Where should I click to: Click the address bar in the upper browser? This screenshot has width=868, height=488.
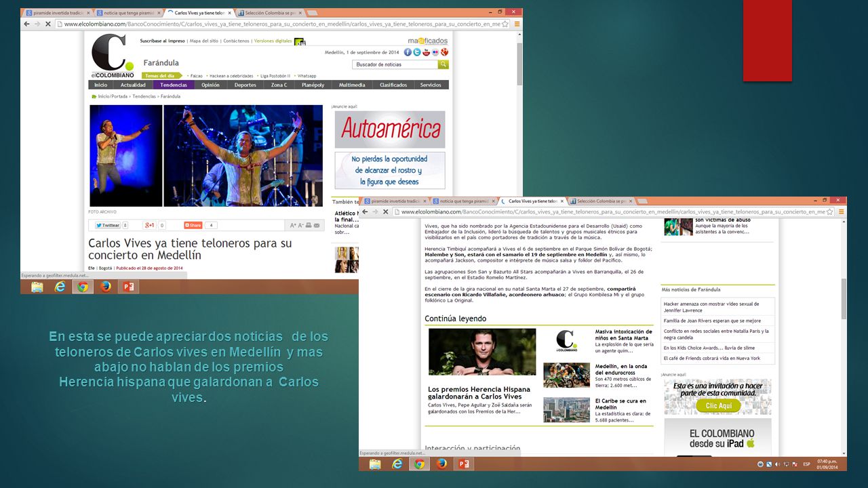[281, 24]
